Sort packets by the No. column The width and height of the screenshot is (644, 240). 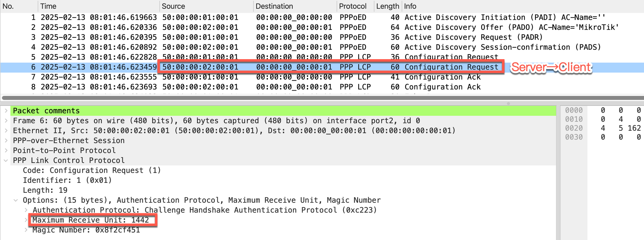[19, 6]
